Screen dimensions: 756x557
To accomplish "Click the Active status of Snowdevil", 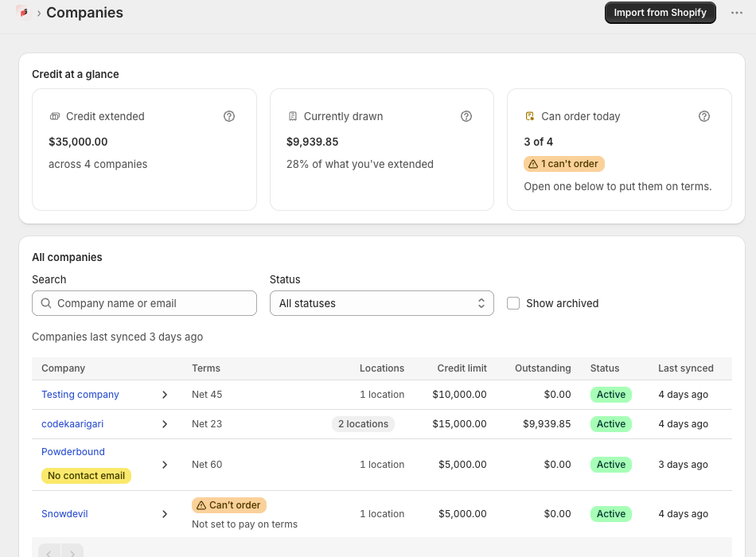I will coord(611,514).
